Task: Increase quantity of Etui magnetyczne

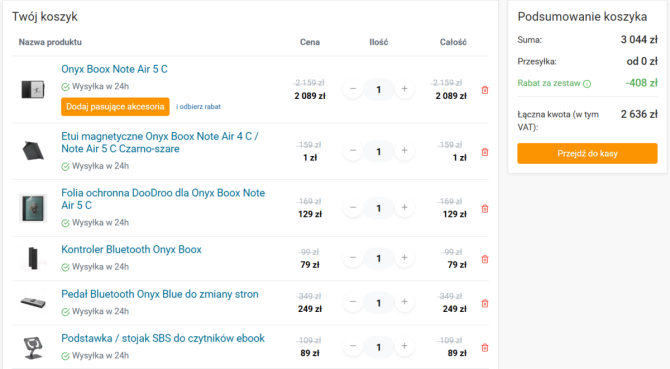Action: coord(404,151)
